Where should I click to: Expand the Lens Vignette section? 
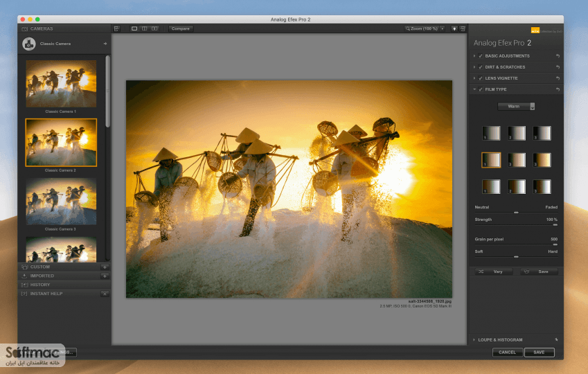tap(474, 78)
